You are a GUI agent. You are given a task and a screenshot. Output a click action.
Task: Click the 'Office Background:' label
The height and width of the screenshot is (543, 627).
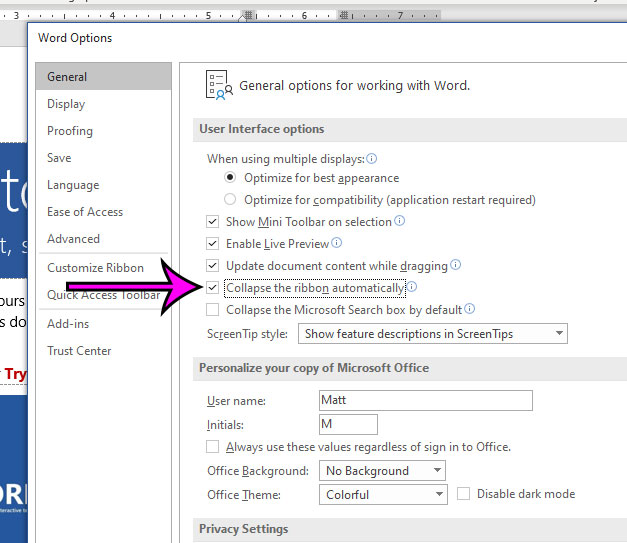258,471
